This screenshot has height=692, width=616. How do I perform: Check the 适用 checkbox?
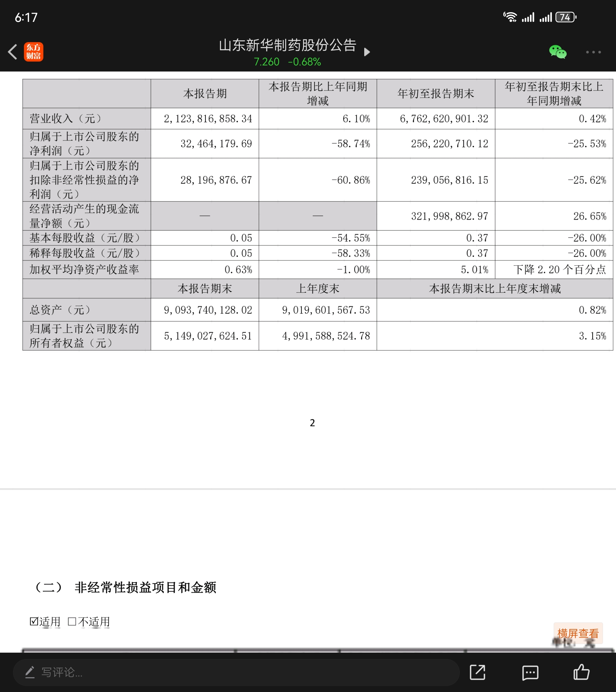pos(34,621)
